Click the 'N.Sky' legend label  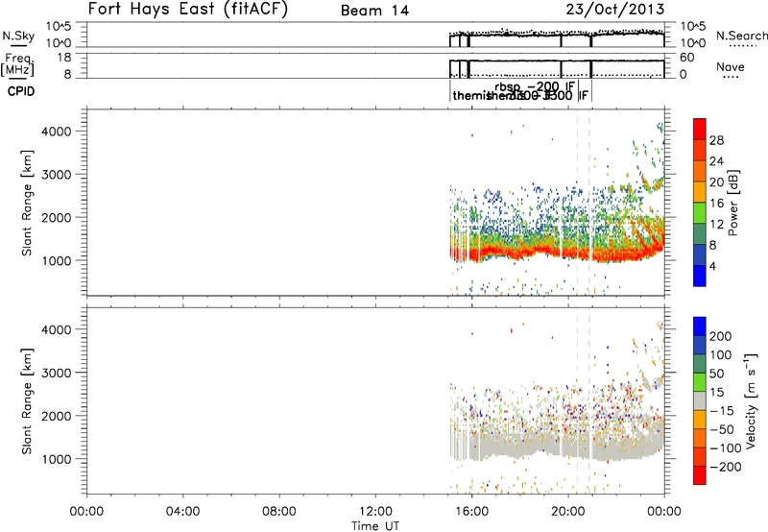pos(18,36)
